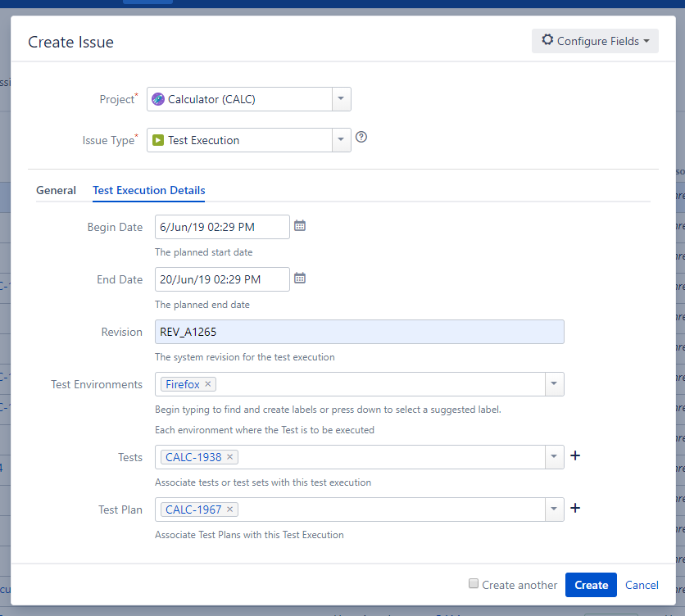Open Test Environments suggestions dropdown arrow
685x616 pixels.
coord(555,384)
